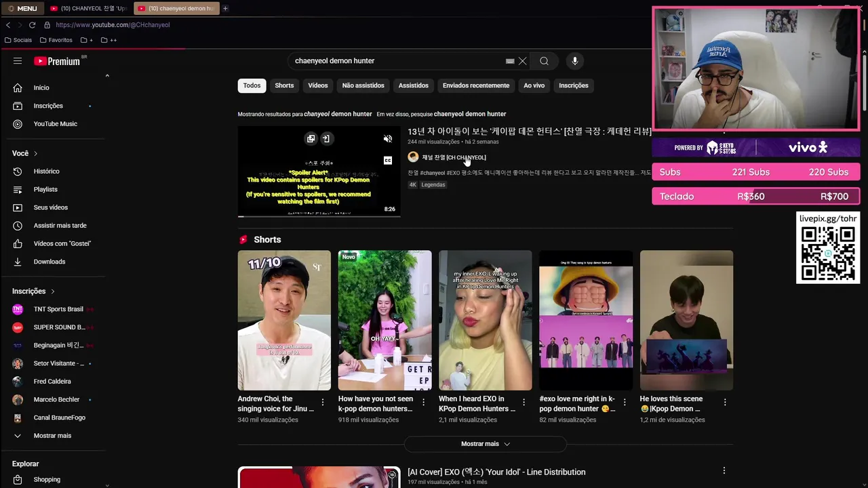This screenshot has width=868, height=488.
Task: Select the Todos filter chip
Action: pos(252,85)
